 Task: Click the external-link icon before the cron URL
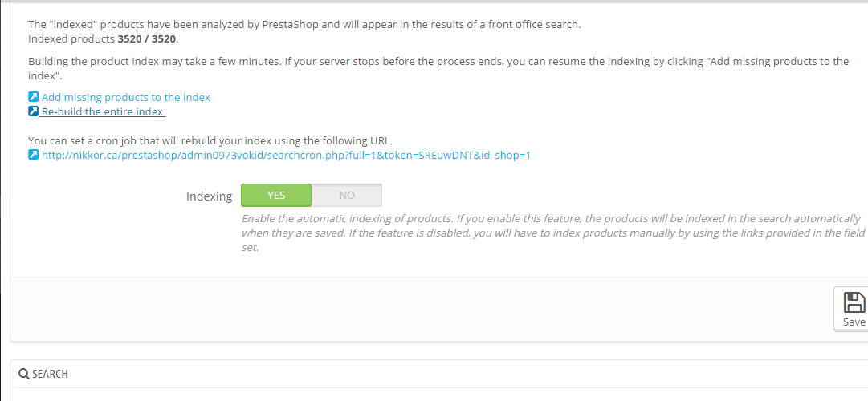pos(33,155)
